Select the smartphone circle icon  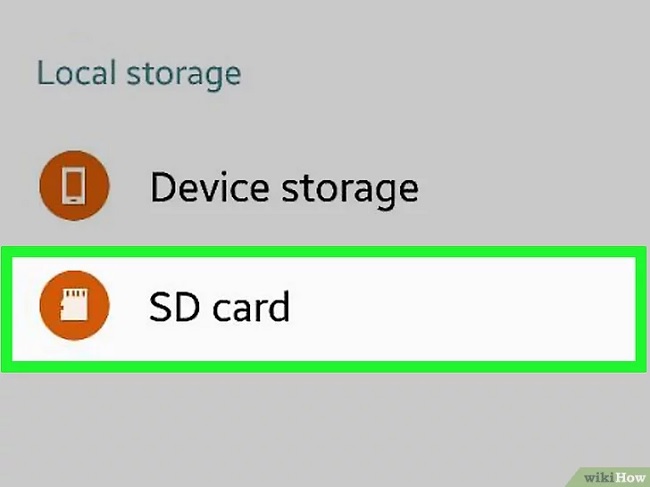[75, 185]
